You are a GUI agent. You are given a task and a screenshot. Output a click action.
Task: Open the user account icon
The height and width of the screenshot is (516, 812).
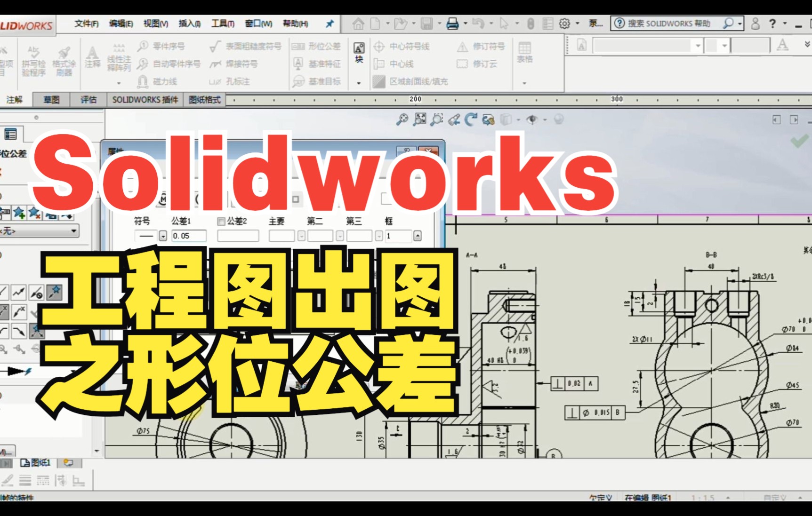[755, 24]
